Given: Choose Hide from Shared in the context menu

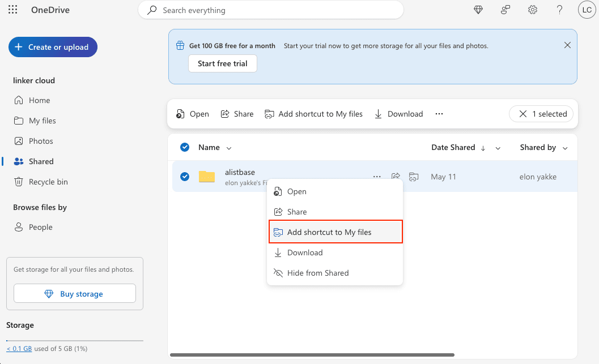Looking at the screenshot, I should [x=335, y=273].
